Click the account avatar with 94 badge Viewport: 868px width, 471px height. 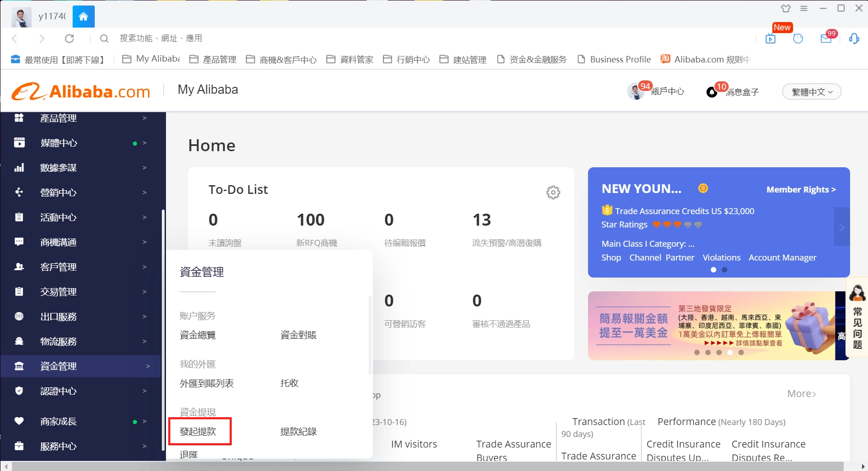click(x=636, y=91)
